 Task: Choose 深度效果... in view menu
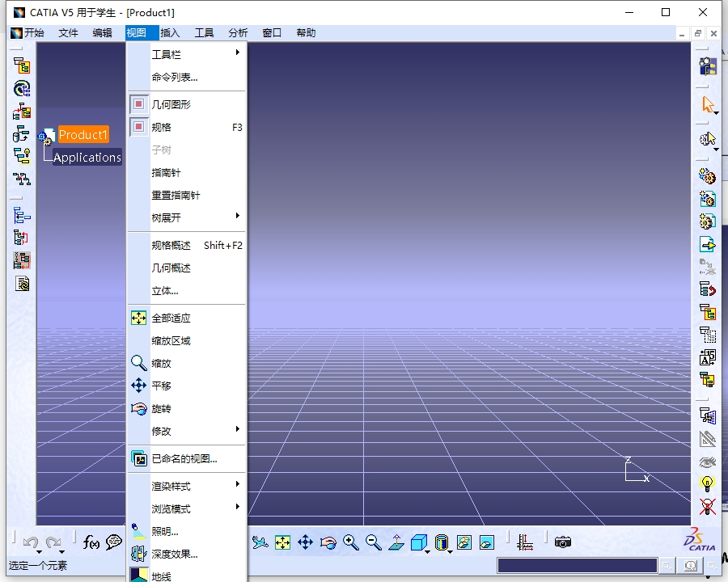(x=186, y=555)
